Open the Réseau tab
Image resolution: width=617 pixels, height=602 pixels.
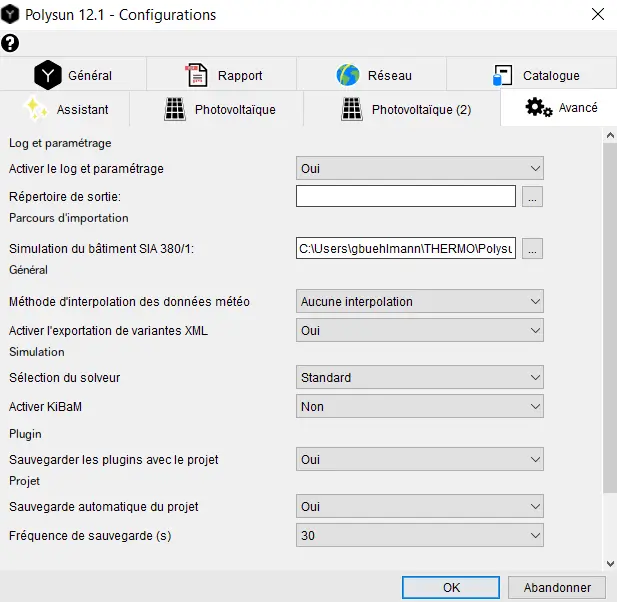coord(373,75)
